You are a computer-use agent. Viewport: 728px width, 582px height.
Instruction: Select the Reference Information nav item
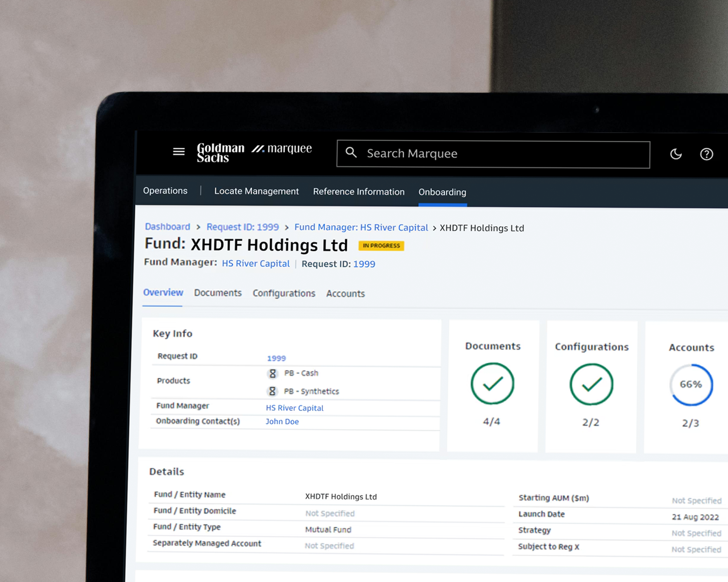click(359, 192)
